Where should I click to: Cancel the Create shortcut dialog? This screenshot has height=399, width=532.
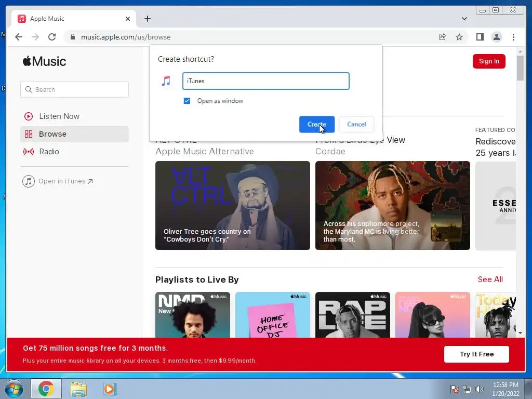356,124
